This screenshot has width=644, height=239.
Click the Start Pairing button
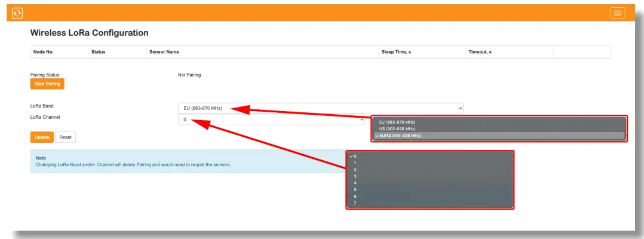tap(47, 84)
